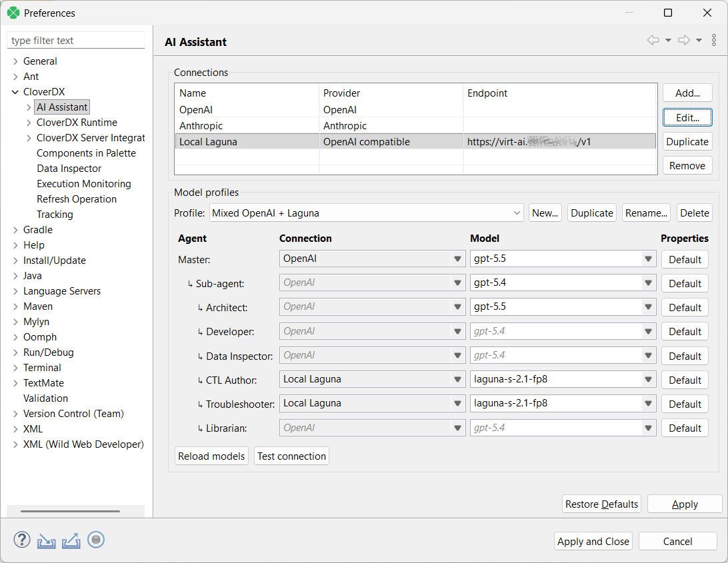Expand the Maven tree node
728x563 pixels.
click(15, 306)
